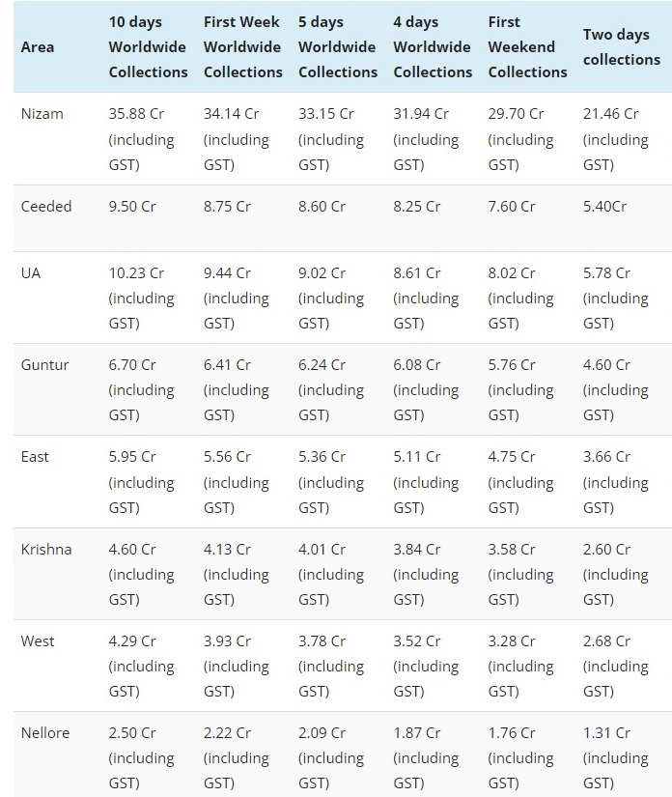Click the UA row label
The height and width of the screenshot is (797, 672).
tap(31, 273)
